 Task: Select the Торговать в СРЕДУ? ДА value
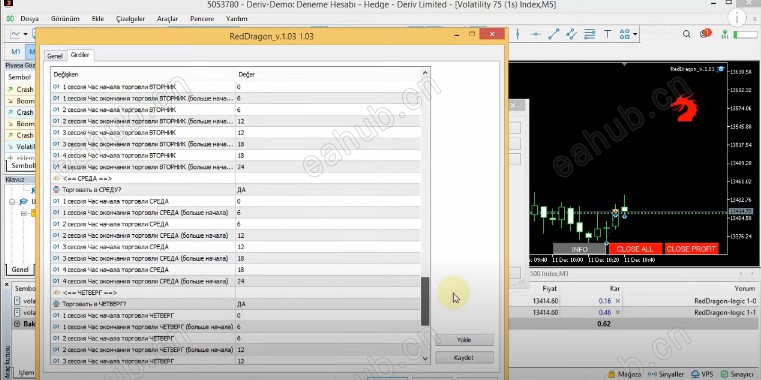(328, 190)
